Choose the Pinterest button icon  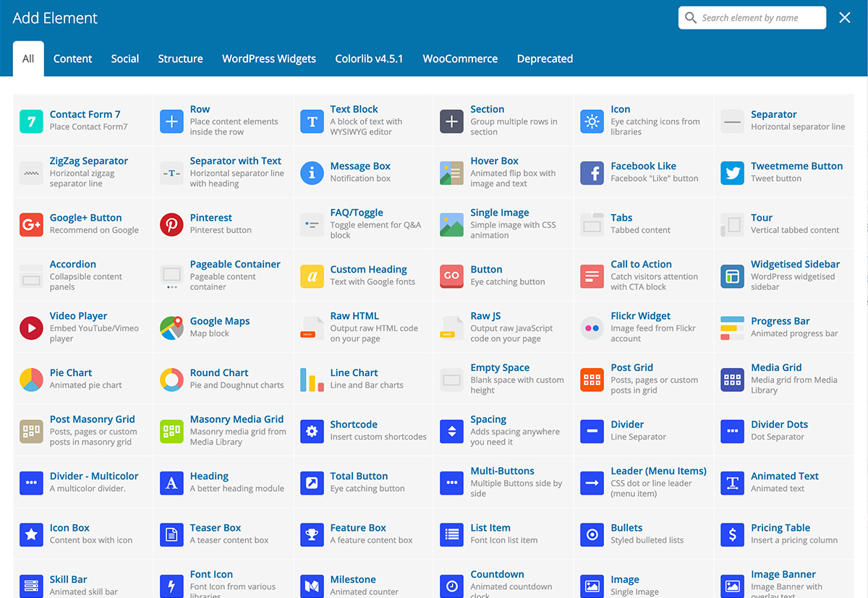pyautogui.click(x=171, y=225)
